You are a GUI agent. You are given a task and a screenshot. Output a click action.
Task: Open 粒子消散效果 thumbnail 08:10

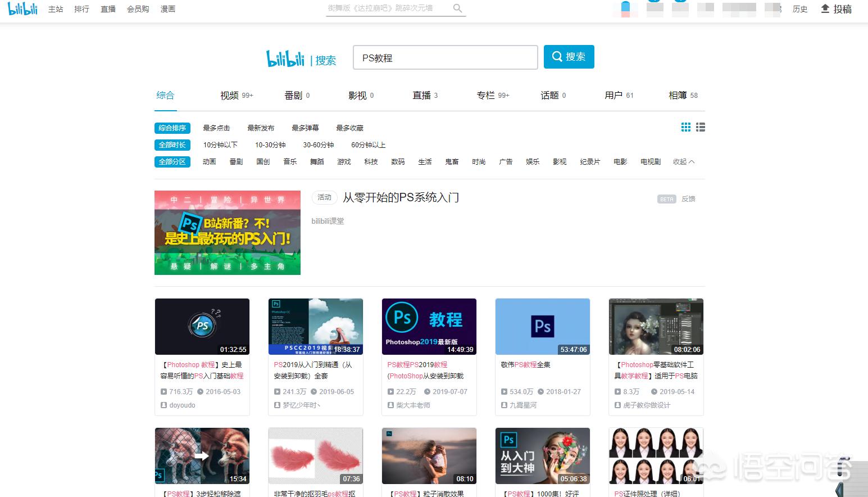[x=429, y=456]
